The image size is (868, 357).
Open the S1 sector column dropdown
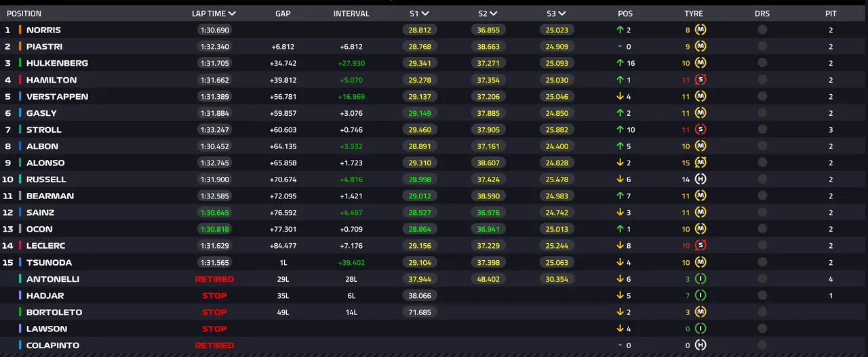[x=425, y=14]
